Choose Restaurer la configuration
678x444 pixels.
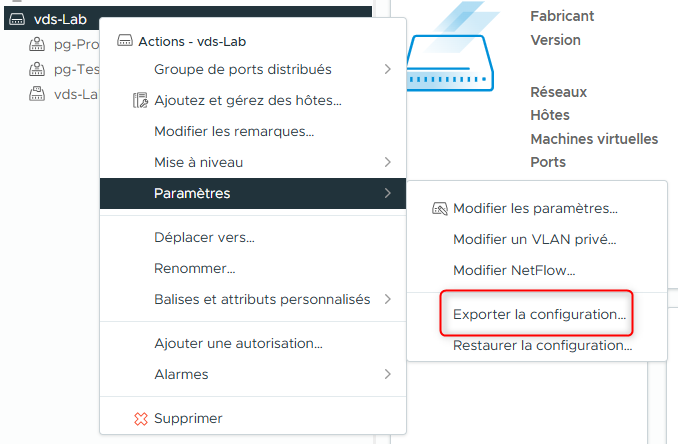pyautogui.click(x=542, y=346)
